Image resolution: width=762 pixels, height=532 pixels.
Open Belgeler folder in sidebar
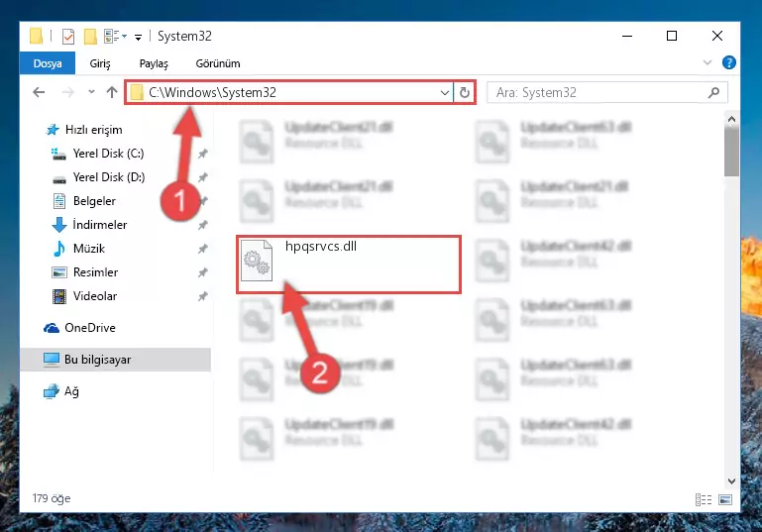coord(94,201)
